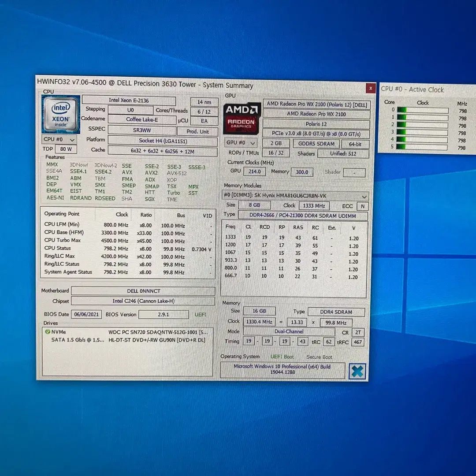Click the UEFI Boot indicator
Image resolution: width=476 pixels, height=476 pixels.
[x=282, y=357]
